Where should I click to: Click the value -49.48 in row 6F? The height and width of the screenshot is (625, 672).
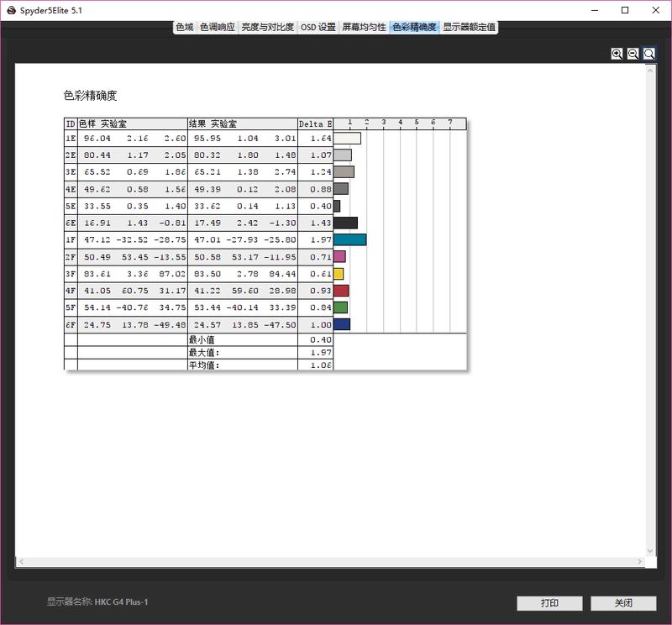(170, 325)
